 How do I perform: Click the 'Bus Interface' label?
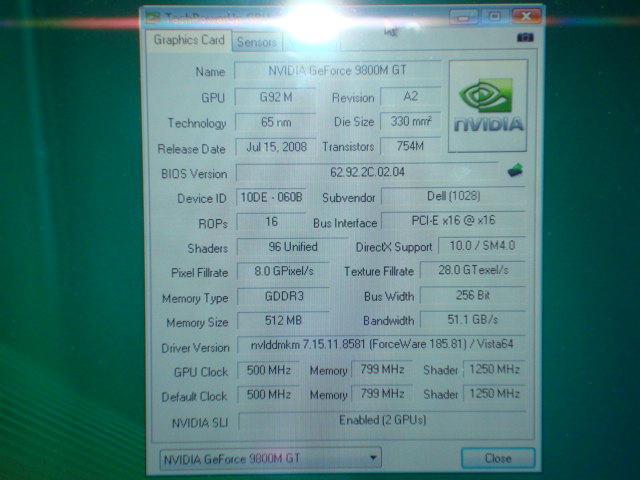tap(345, 223)
